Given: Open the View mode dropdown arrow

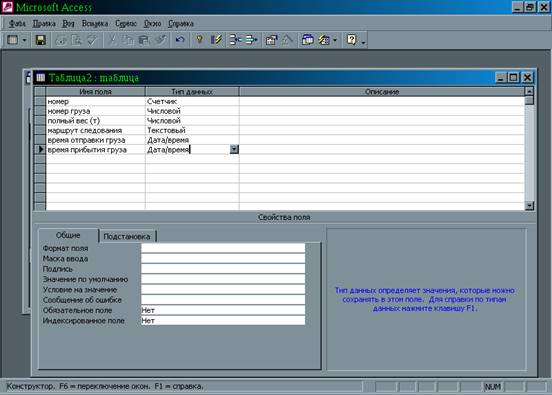Looking at the screenshot, I should (24, 40).
